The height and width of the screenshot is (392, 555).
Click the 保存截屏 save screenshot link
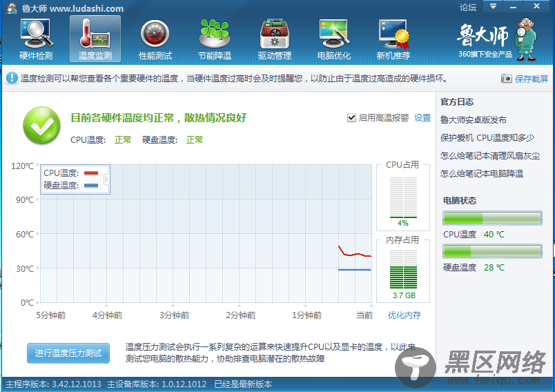532,79
